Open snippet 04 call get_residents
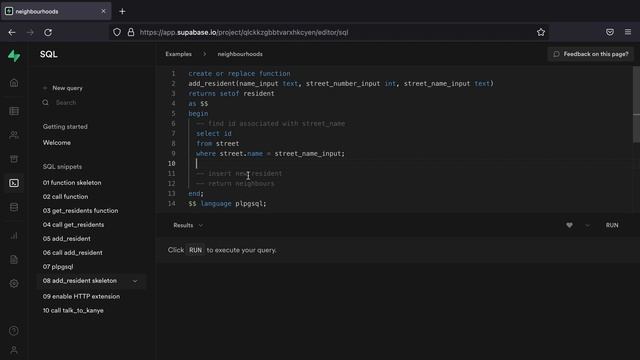Image resolution: width=640 pixels, height=360 pixels. point(73,224)
